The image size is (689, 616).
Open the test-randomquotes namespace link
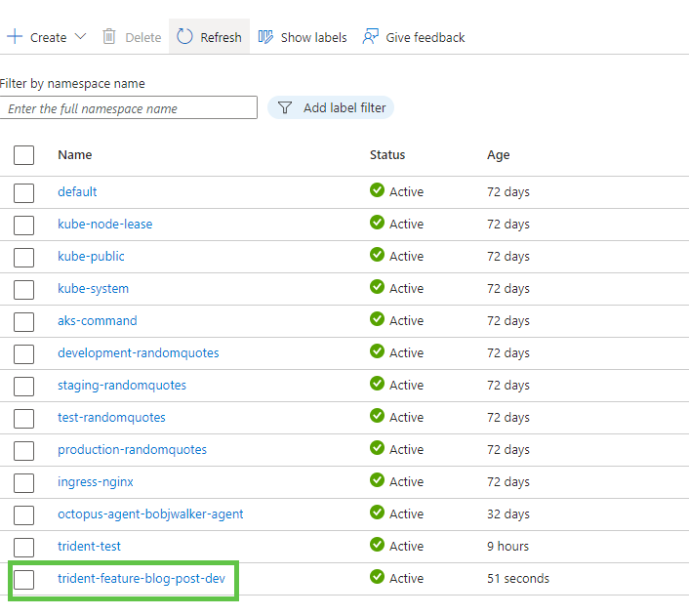pyautogui.click(x=111, y=417)
